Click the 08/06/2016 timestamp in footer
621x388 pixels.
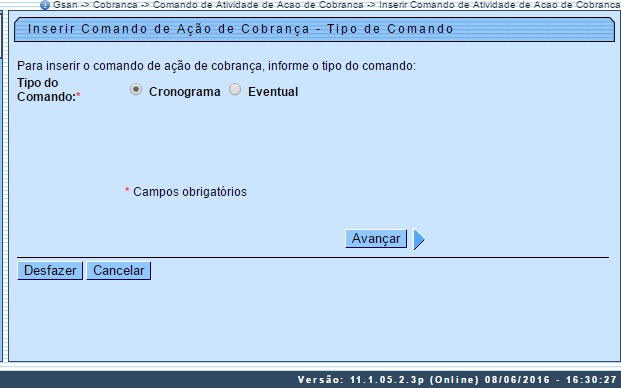[517, 380]
